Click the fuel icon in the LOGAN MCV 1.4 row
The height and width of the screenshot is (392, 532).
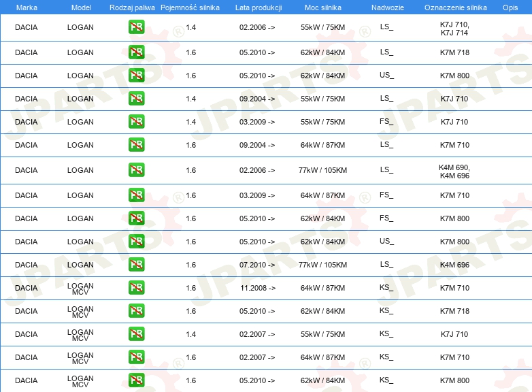(136, 334)
